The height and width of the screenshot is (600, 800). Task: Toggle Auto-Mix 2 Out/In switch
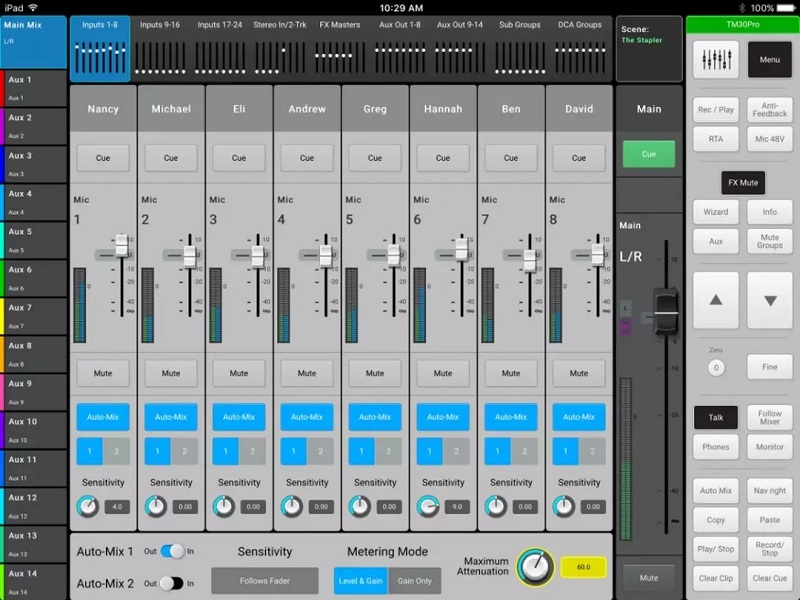pyautogui.click(x=173, y=583)
